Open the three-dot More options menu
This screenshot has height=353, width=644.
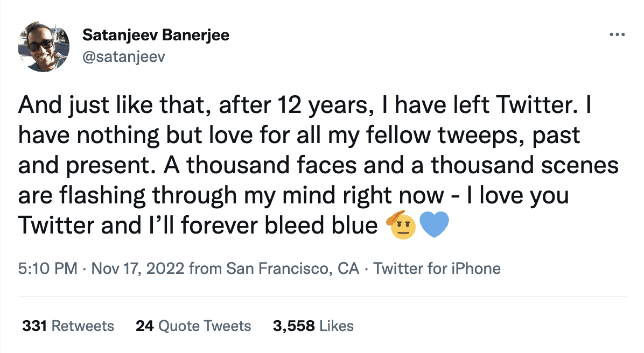point(617,36)
